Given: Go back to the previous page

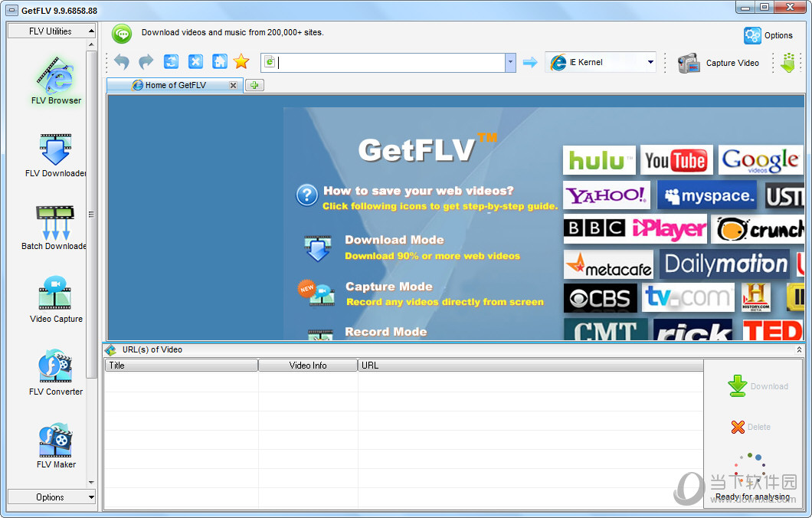Looking at the screenshot, I should point(122,62).
